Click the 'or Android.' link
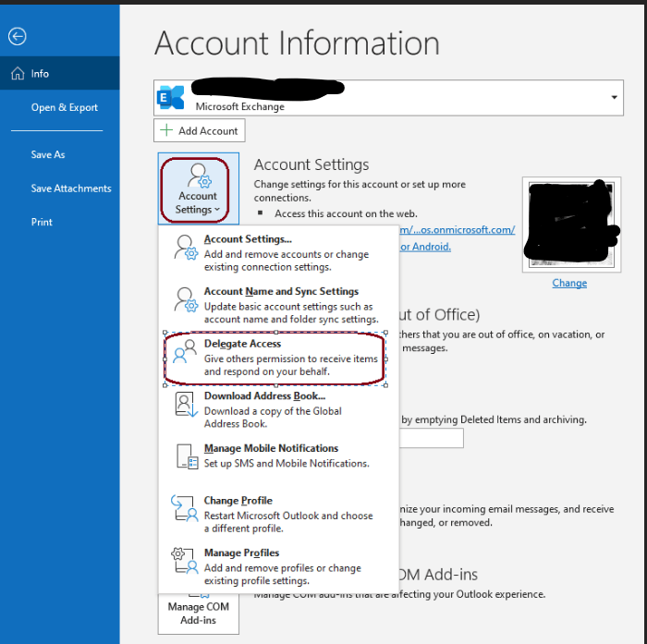 click(x=425, y=247)
